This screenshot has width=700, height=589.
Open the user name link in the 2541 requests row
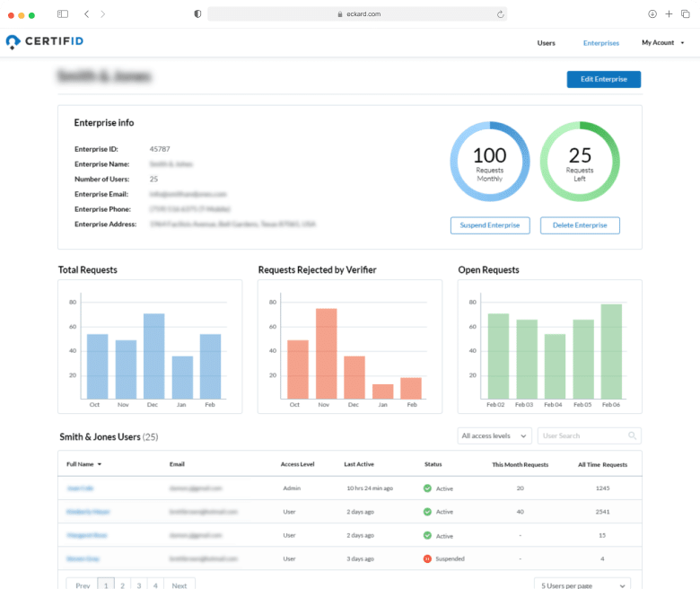(88, 511)
